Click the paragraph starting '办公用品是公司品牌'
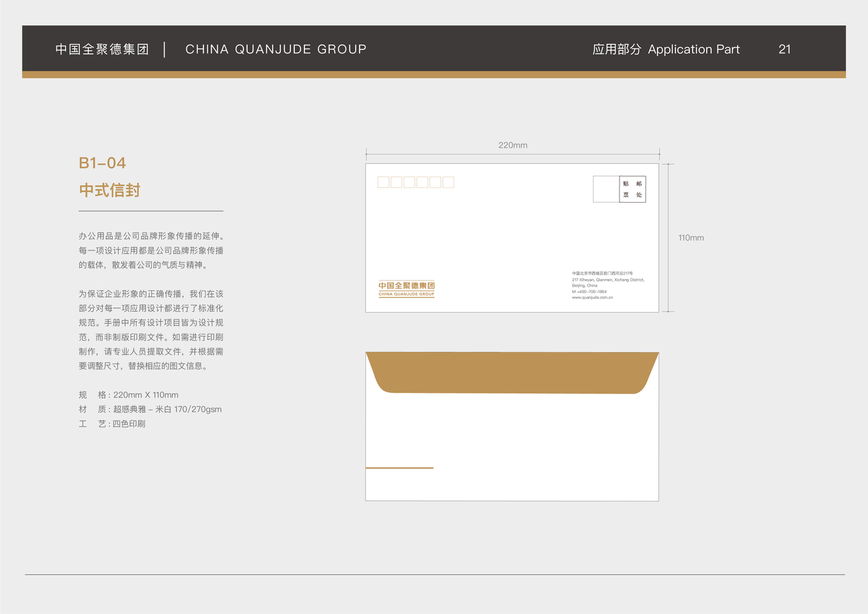Image resolution: width=868 pixels, height=614 pixels. click(x=151, y=250)
